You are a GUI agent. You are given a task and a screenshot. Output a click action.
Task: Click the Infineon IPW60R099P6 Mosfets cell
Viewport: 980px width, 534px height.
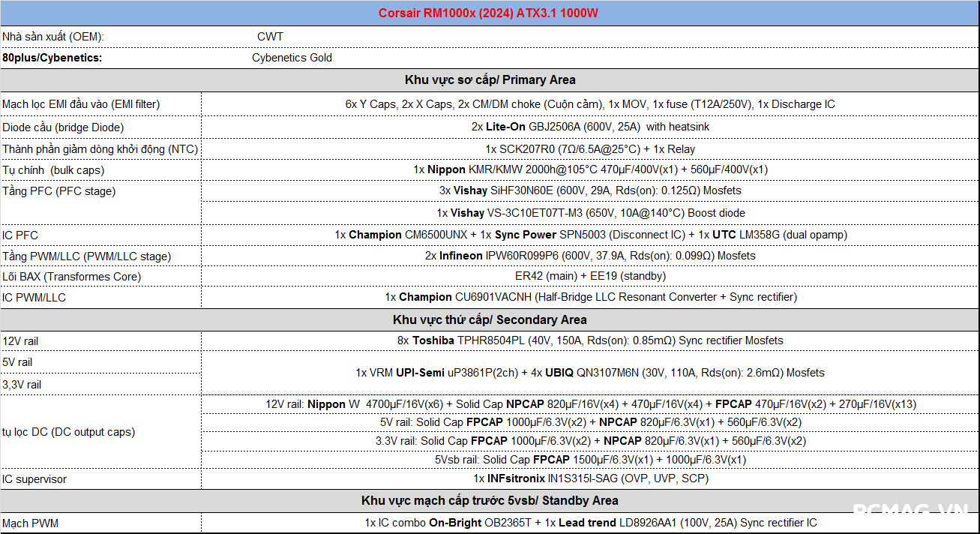pyautogui.click(x=590, y=256)
